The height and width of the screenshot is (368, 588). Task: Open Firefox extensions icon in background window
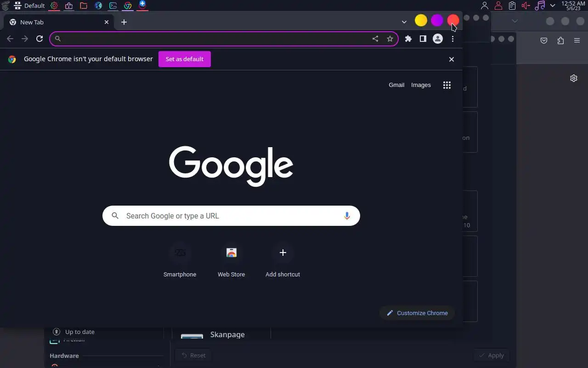coord(560,40)
